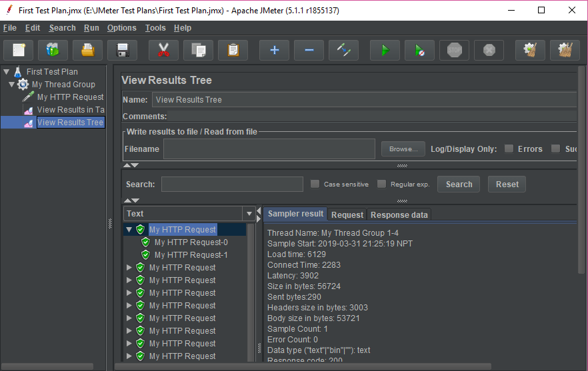Screen dimensions: 588x371
Task: Switch to the Request tab
Action: click(347, 214)
